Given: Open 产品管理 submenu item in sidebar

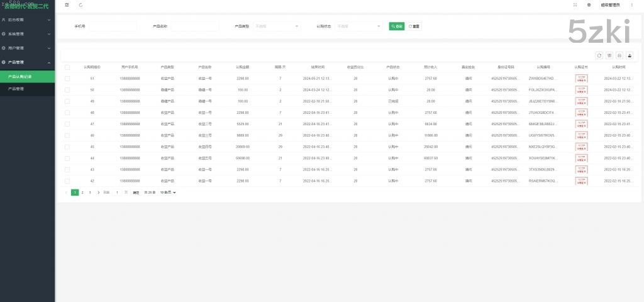Looking at the screenshot, I should (16, 89).
